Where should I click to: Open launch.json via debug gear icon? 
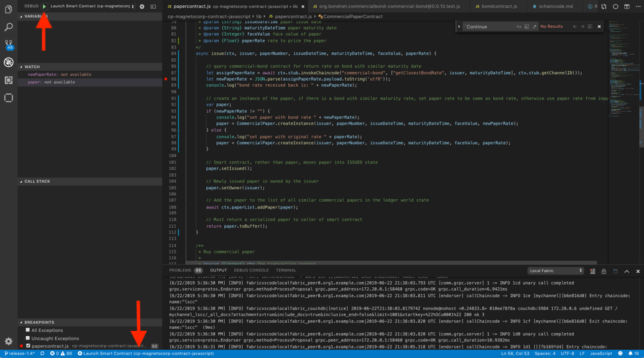141,7
